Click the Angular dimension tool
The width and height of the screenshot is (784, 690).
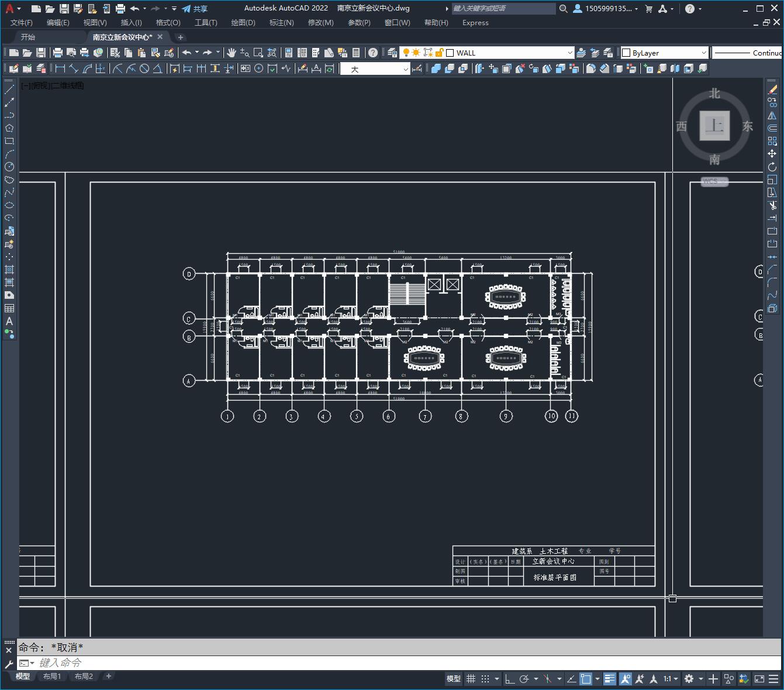click(x=158, y=68)
